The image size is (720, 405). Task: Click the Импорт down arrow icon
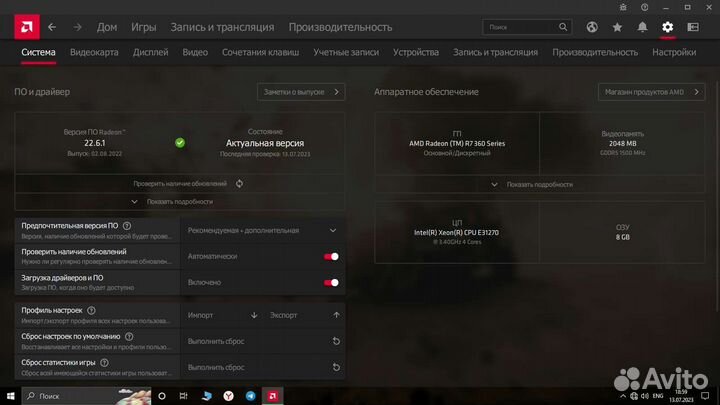pos(254,315)
